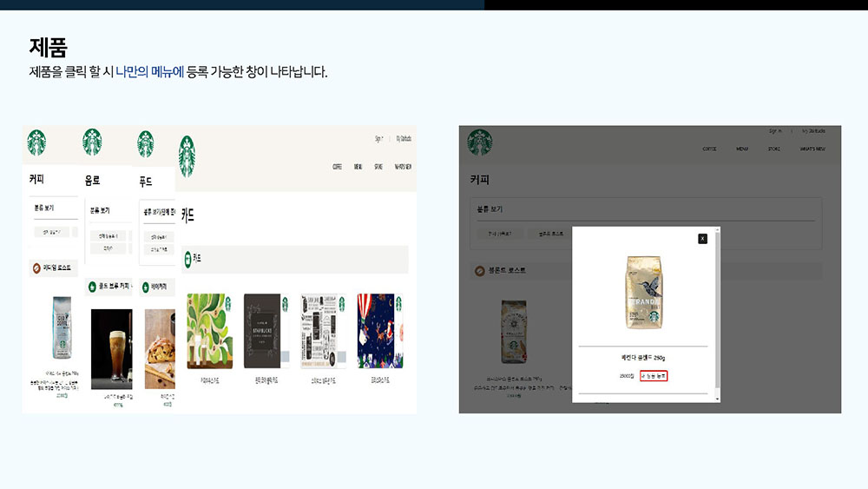Image resolution: width=868 pixels, height=489 pixels.
Task: Click the popup scrollbar up arrow
Action: click(718, 230)
